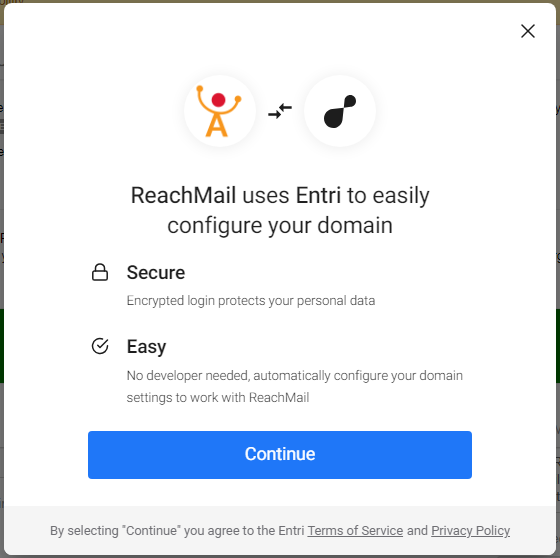Image resolution: width=560 pixels, height=558 pixels.
Task: Select the Easy heading text
Action: [x=146, y=347]
